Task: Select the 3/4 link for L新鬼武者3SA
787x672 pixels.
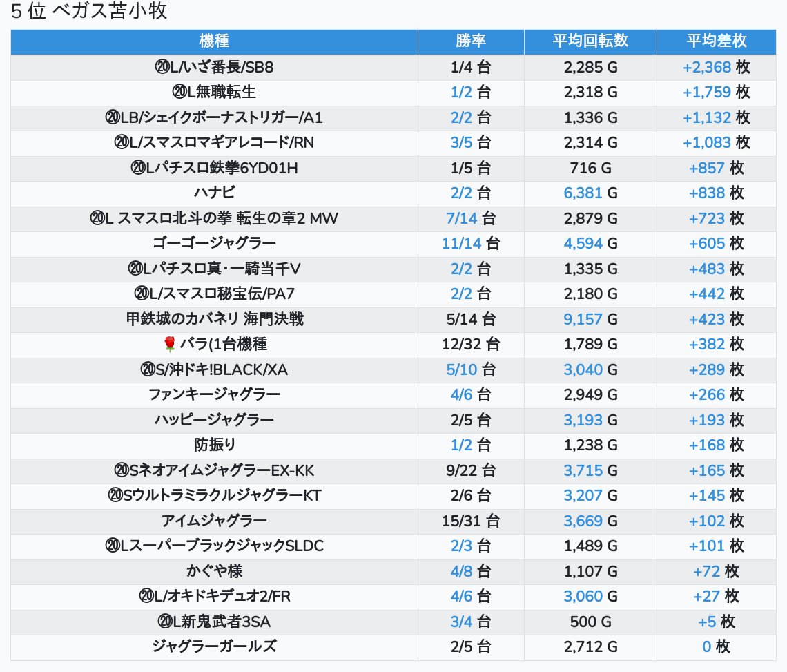Action: [462, 622]
